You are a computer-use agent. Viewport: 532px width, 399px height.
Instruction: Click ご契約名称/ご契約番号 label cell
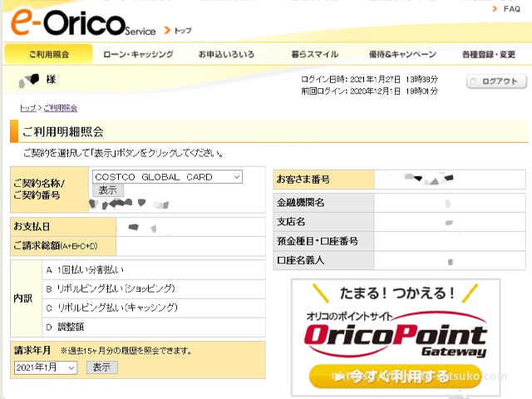(50, 190)
